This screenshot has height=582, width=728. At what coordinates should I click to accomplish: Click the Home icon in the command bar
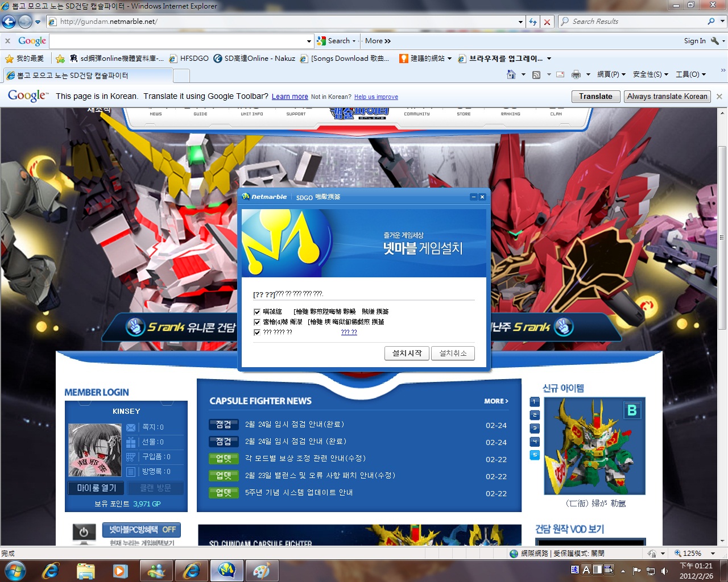point(511,74)
